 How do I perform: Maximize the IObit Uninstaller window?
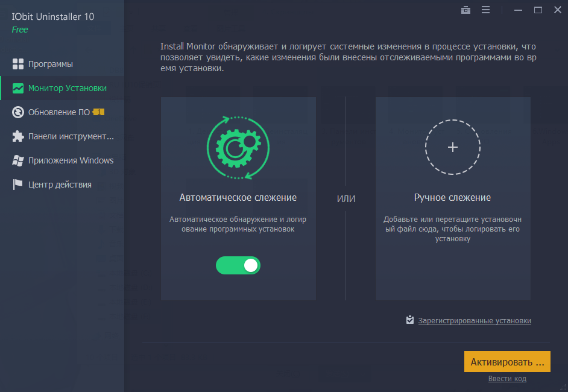pyautogui.click(x=538, y=10)
